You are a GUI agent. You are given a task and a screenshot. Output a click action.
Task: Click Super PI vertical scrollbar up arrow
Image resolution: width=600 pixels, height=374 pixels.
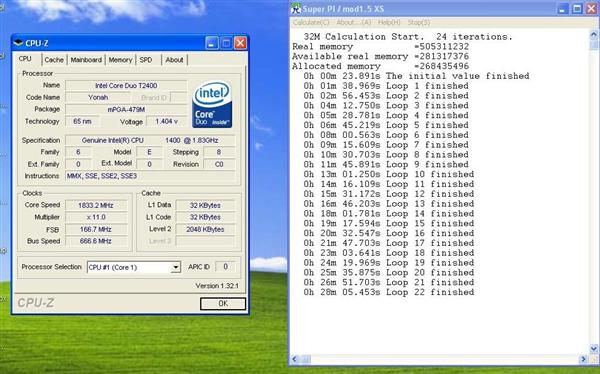593,34
